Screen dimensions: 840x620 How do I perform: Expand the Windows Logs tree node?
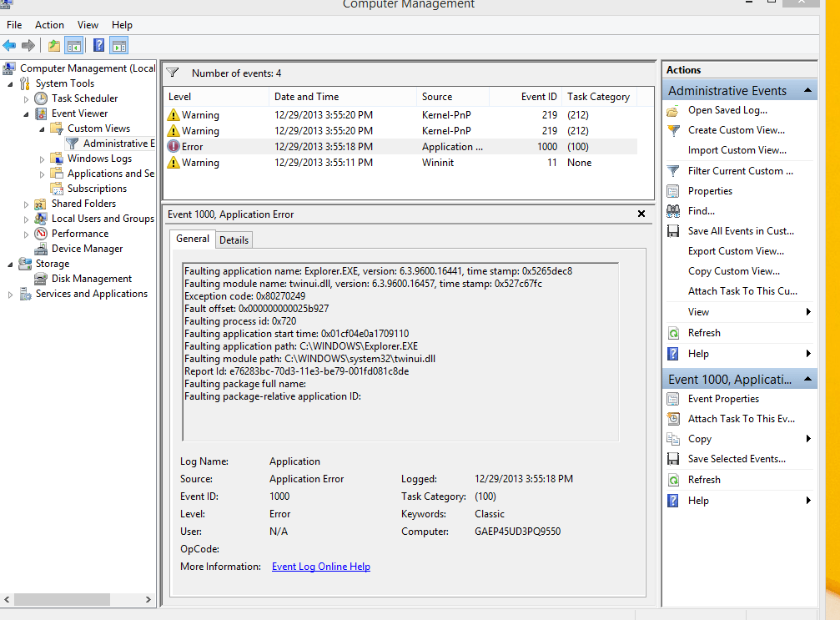coord(42,159)
